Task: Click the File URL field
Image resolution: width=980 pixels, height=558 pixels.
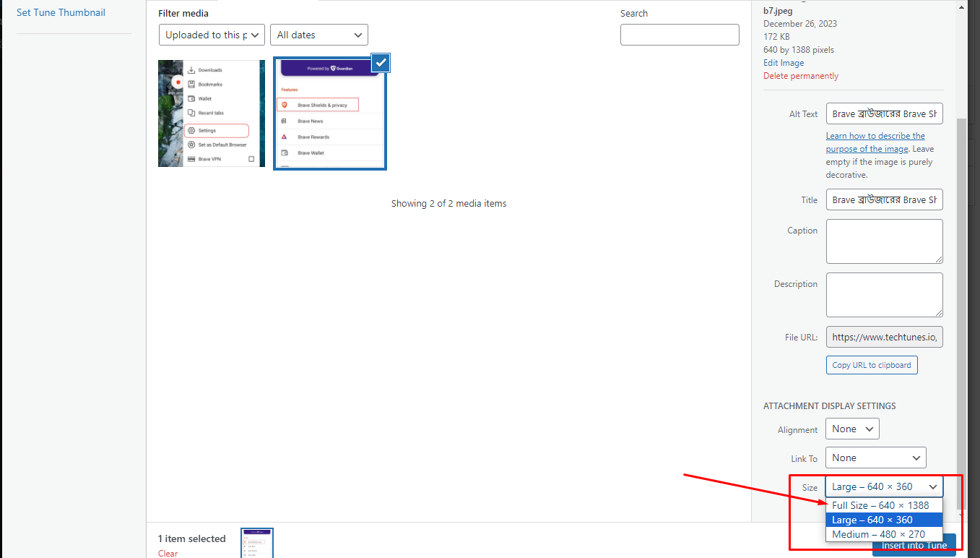Action: pyautogui.click(x=885, y=337)
